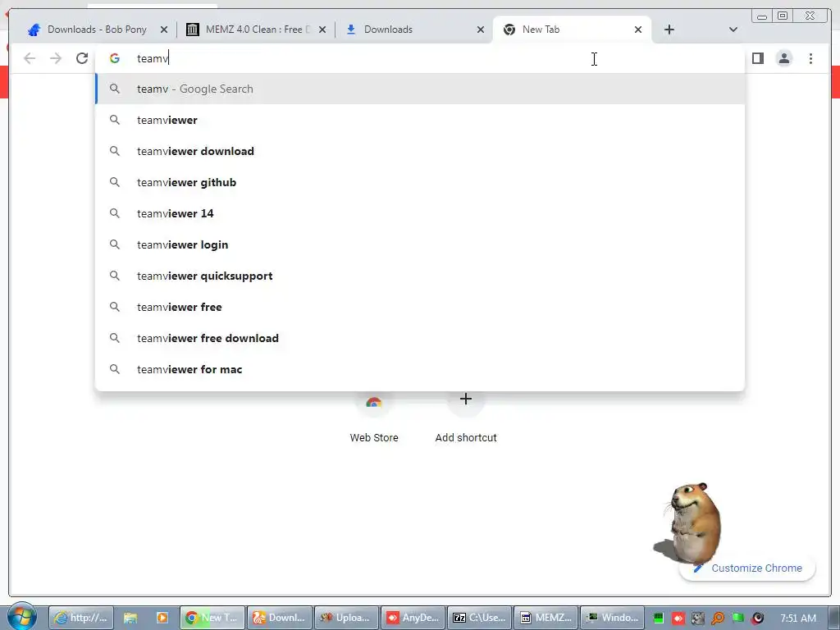Image resolution: width=840 pixels, height=630 pixels.
Task: Open Internet Explorer taskbar item
Action: (81, 618)
